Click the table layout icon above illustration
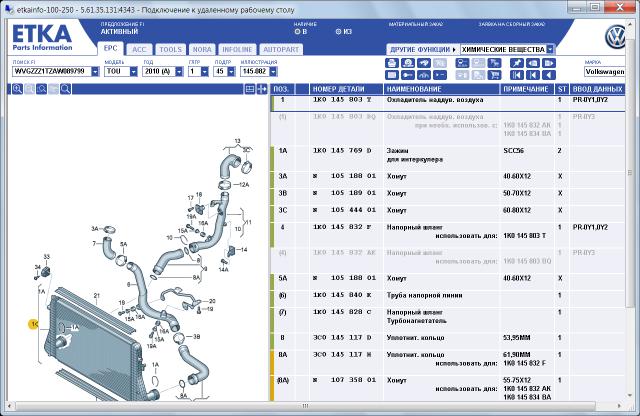Image resolution: width=640 pixels, height=416 pixels. point(250,89)
